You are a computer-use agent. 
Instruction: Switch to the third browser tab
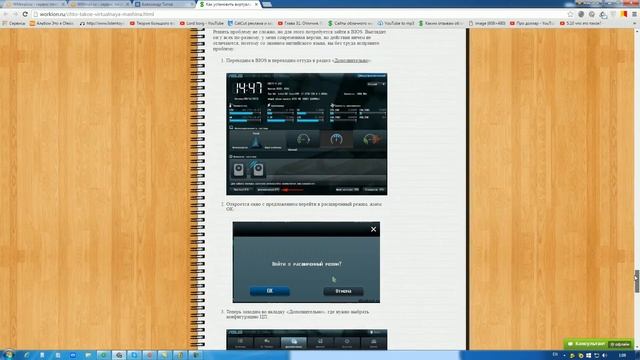point(164,4)
